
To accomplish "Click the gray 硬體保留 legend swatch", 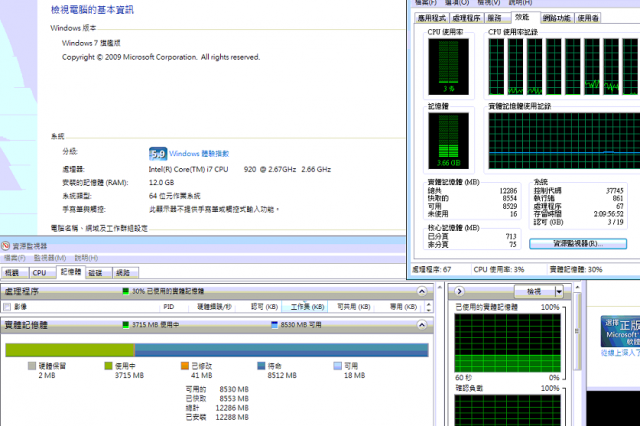I will [31, 366].
